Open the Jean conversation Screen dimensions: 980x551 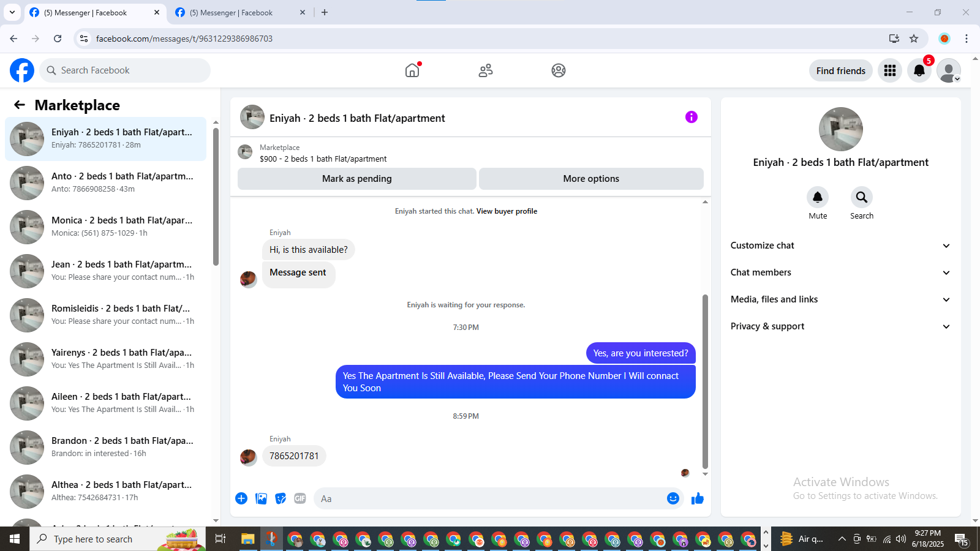(x=105, y=271)
